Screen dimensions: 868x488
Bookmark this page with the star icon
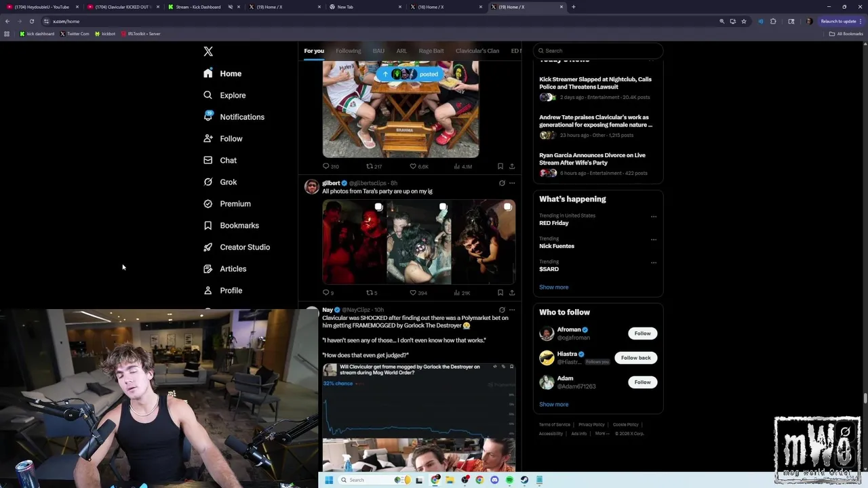pyautogui.click(x=744, y=21)
